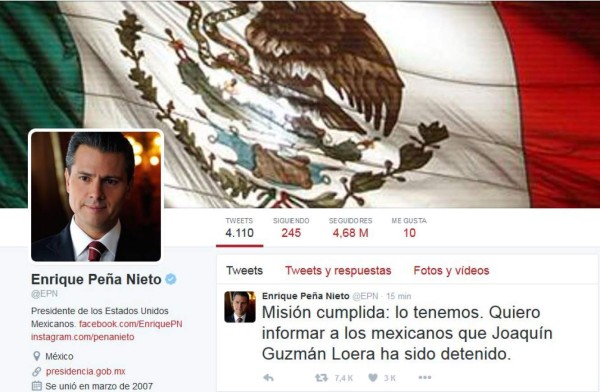
Task: Click the México location pin icon
Action: (x=36, y=356)
